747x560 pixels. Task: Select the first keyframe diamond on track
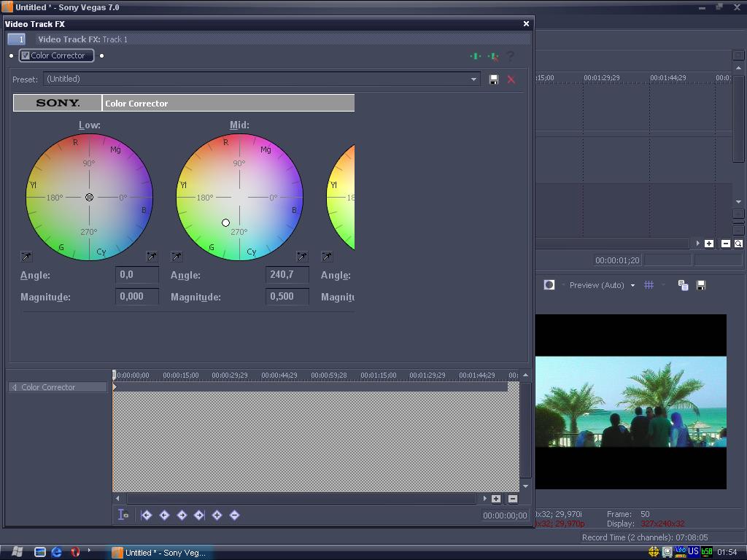click(x=115, y=387)
